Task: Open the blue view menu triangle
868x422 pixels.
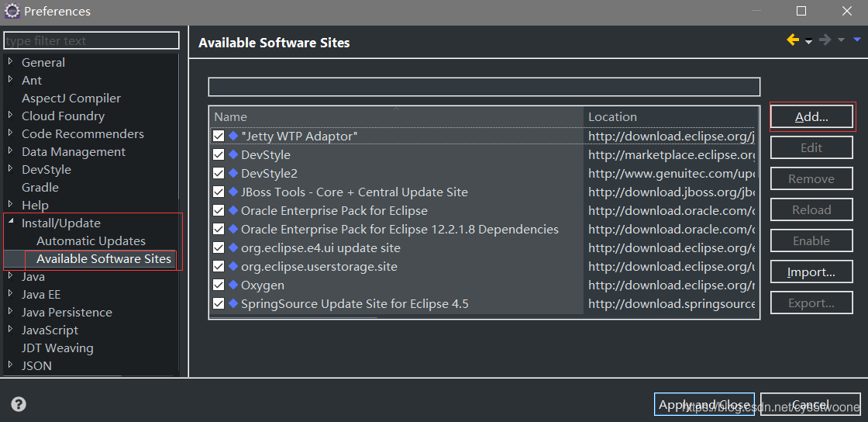Action: point(857,40)
